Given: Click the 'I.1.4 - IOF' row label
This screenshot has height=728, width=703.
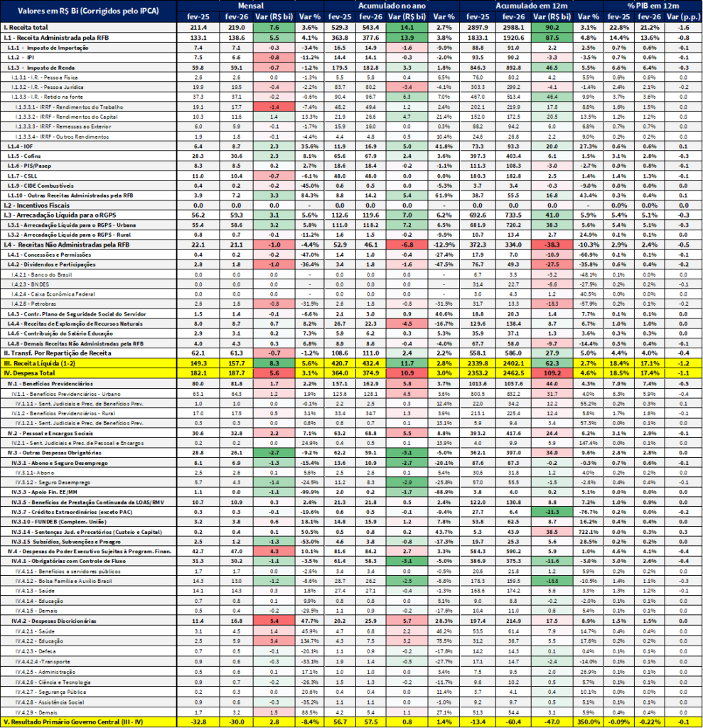Looking at the screenshot, I should 28,146.
